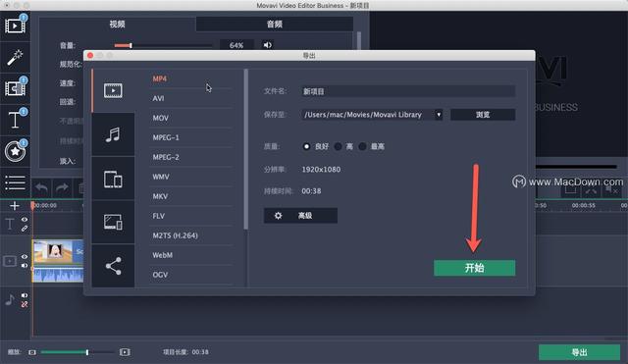Choose OGV format from the list
Screen dimensions: 628x364
coord(160,275)
